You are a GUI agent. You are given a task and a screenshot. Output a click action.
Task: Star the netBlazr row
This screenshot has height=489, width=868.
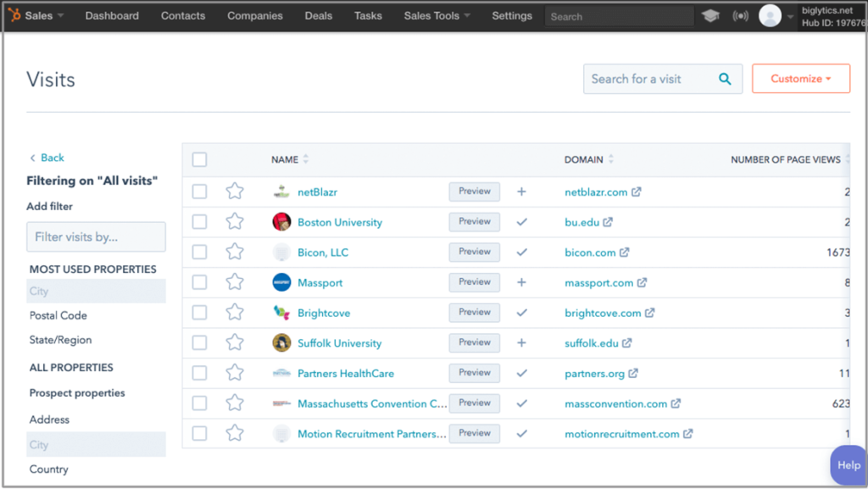235,192
